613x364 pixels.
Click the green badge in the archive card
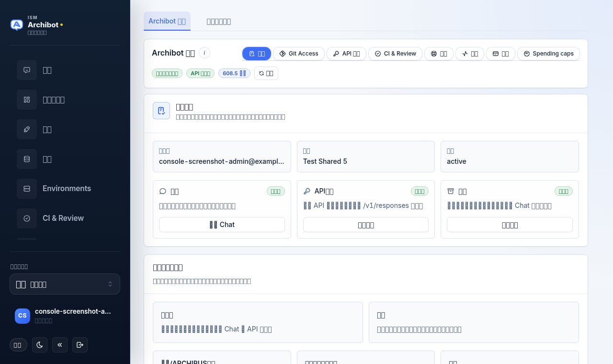[564, 191]
